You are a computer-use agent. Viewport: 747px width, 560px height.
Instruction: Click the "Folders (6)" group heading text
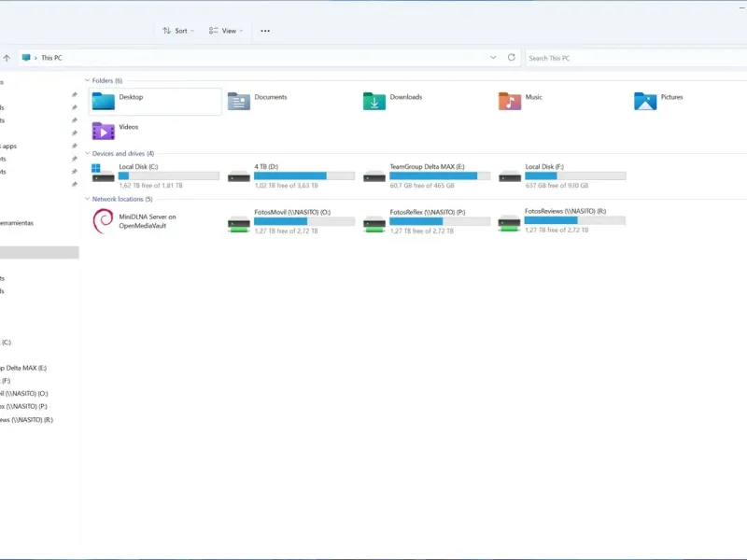click(107, 80)
